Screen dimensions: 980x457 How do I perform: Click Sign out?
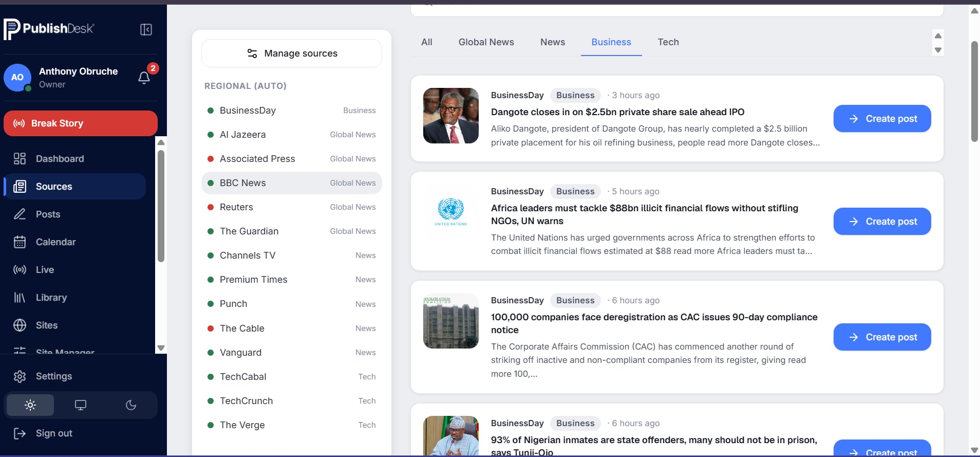pos(81,433)
